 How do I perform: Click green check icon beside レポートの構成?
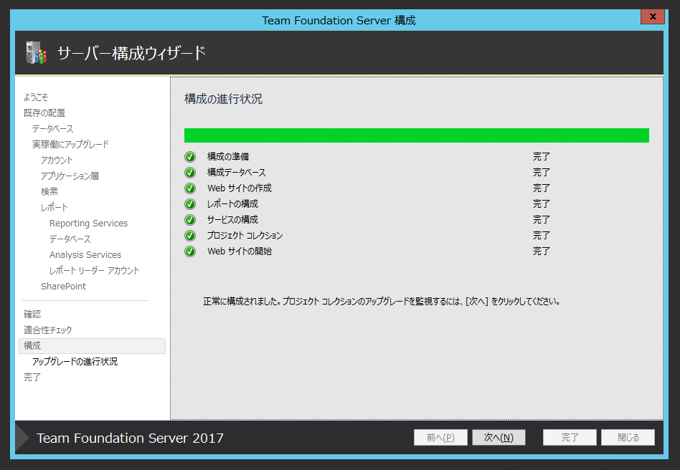(x=190, y=204)
